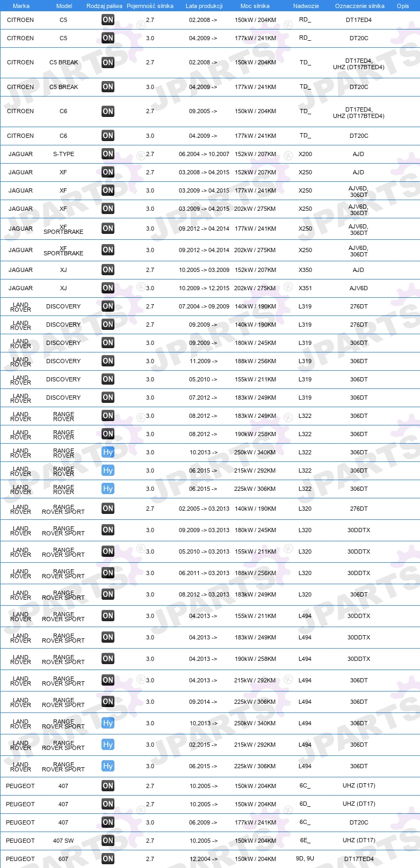Click production years 08.2012 -> 03.2013
Image resolution: width=420 pixels, height=868 pixels.
pos(204,594)
